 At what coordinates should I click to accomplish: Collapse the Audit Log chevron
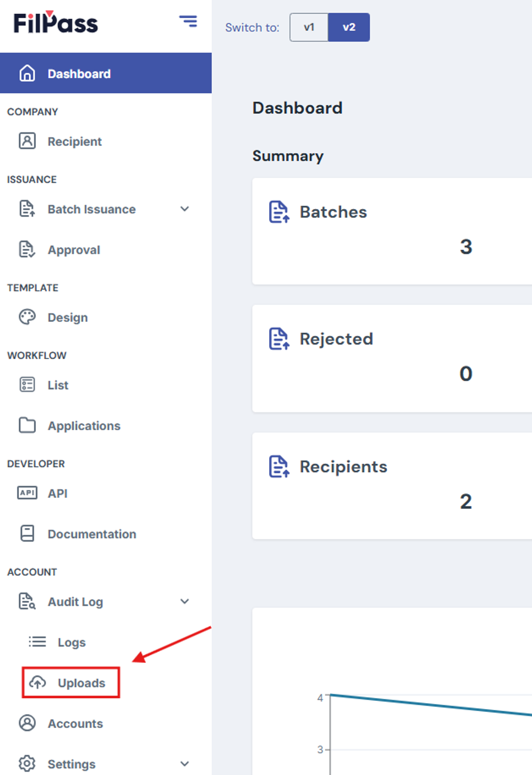click(185, 601)
